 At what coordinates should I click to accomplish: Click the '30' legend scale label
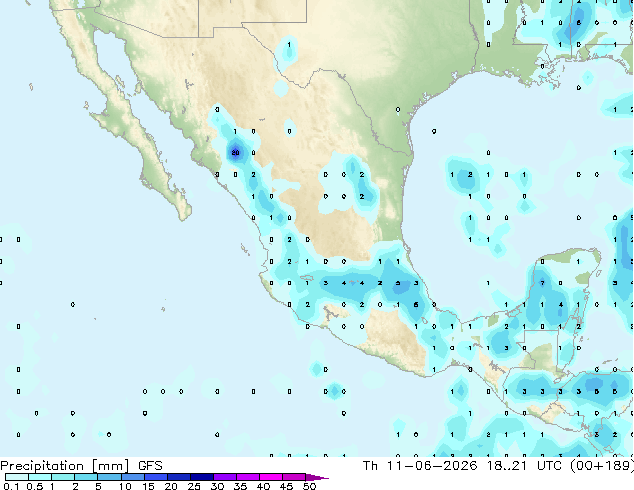(217, 486)
